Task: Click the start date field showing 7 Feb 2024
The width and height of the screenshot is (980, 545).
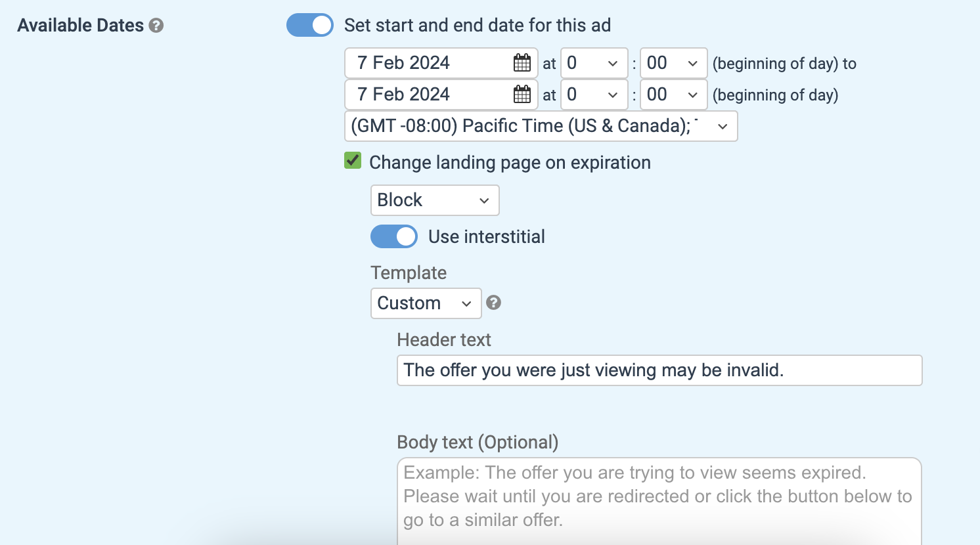Action: (x=441, y=63)
